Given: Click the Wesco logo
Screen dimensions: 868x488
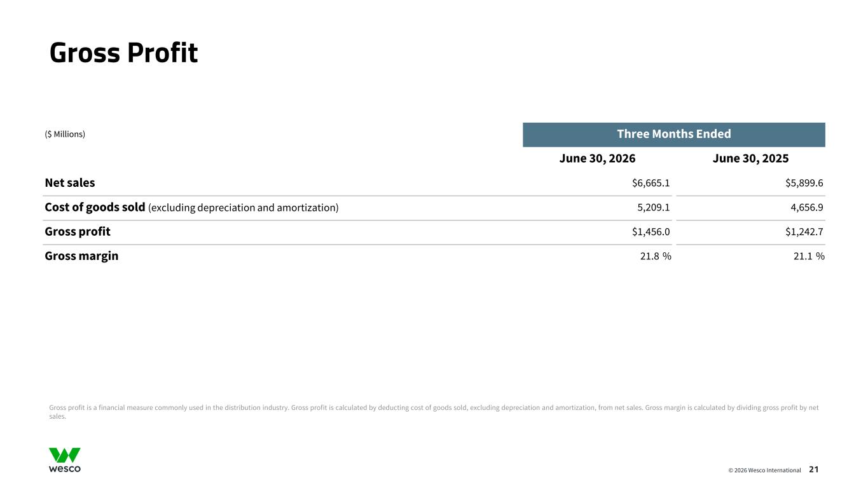Looking at the screenshot, I should coord(65,460).
